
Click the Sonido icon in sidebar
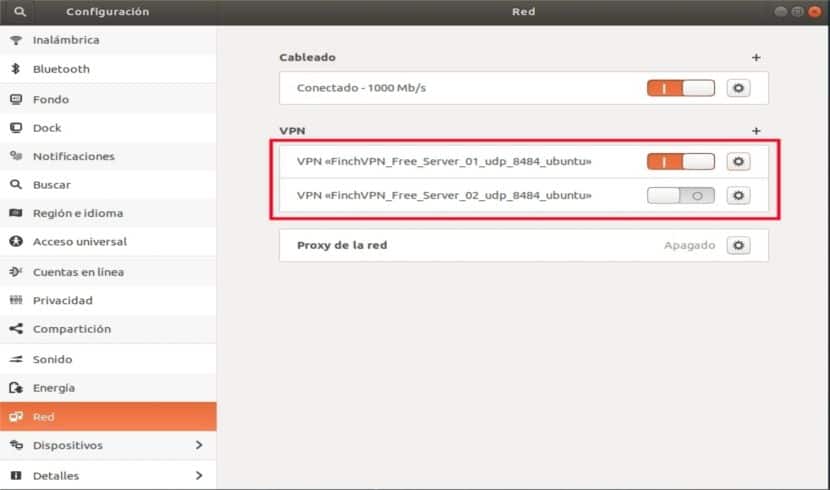tap(16, 359)
